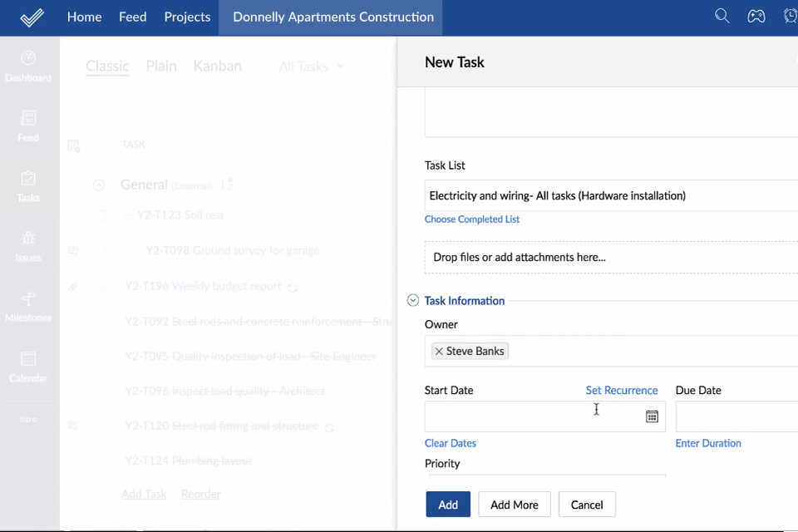Open Start Date calendar picker icon

click(652, 416)
